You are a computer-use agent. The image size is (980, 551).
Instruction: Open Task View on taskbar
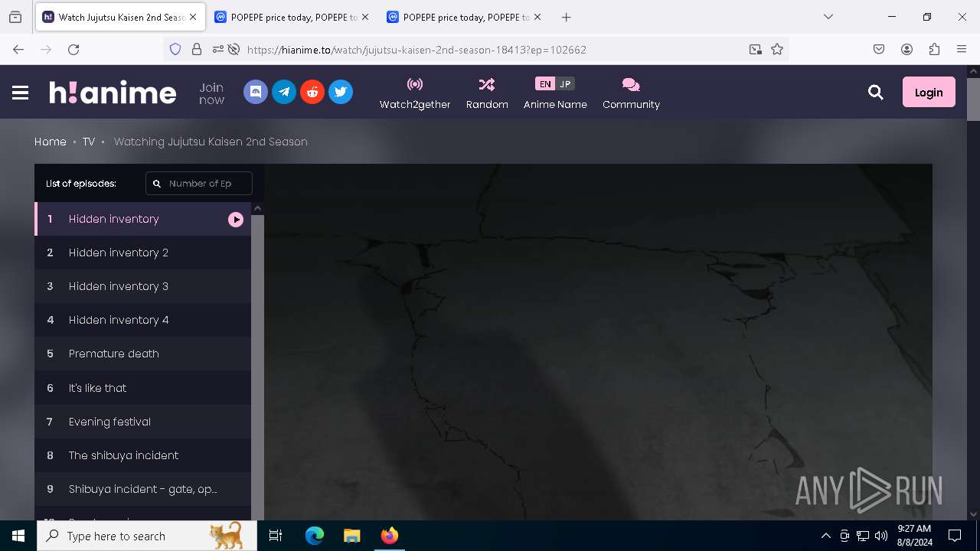click(276, 536)
